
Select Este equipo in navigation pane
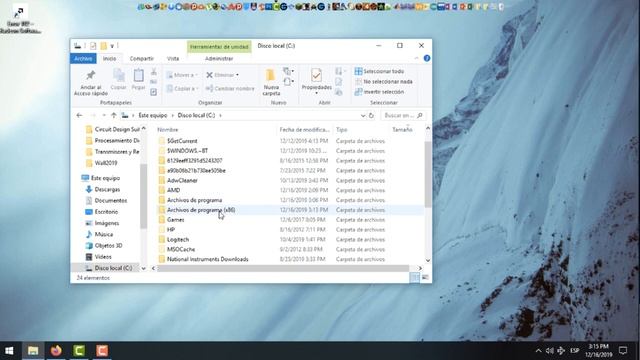[105, 178]
